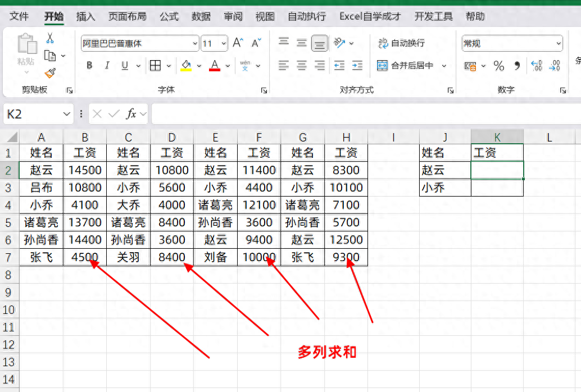Select cell J2 containing 赵云
Screen dimensions: 581x392
click(x=445, y=170)
